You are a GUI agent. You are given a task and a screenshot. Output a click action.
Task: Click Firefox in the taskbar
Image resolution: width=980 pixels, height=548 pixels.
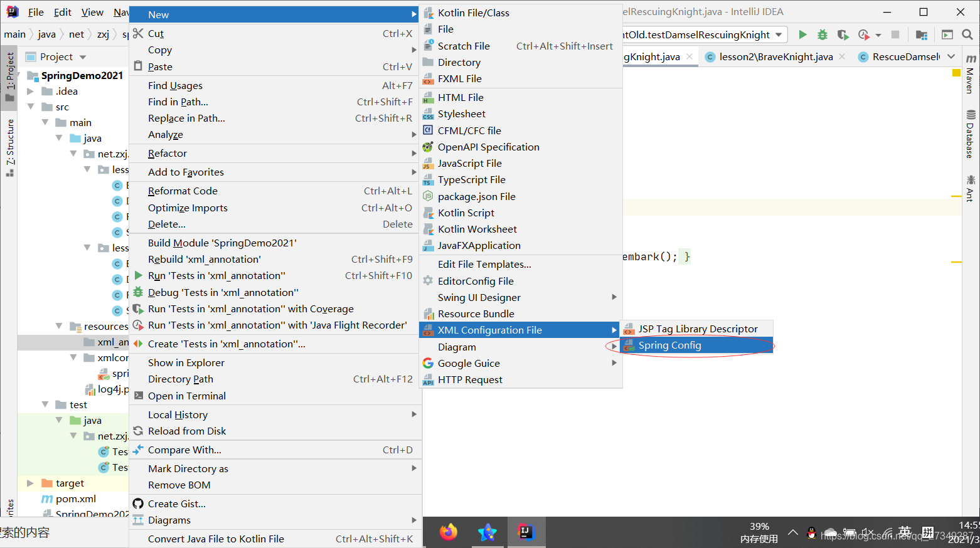coord(448,532)
